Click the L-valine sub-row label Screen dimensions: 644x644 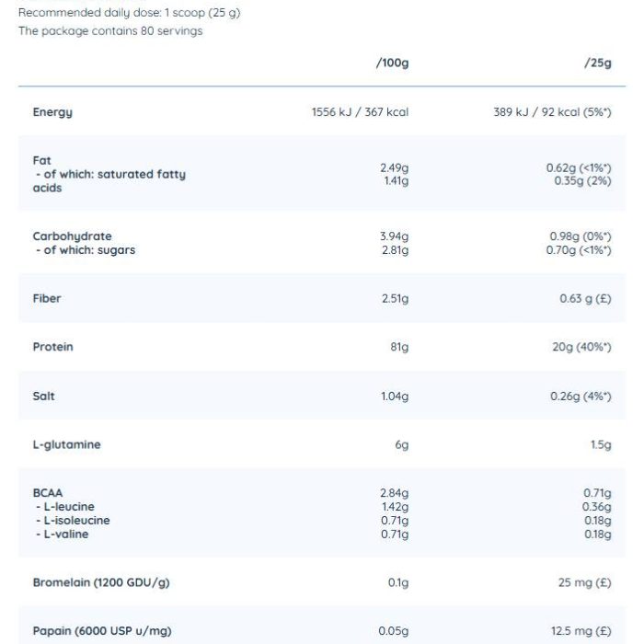point(62,535)
